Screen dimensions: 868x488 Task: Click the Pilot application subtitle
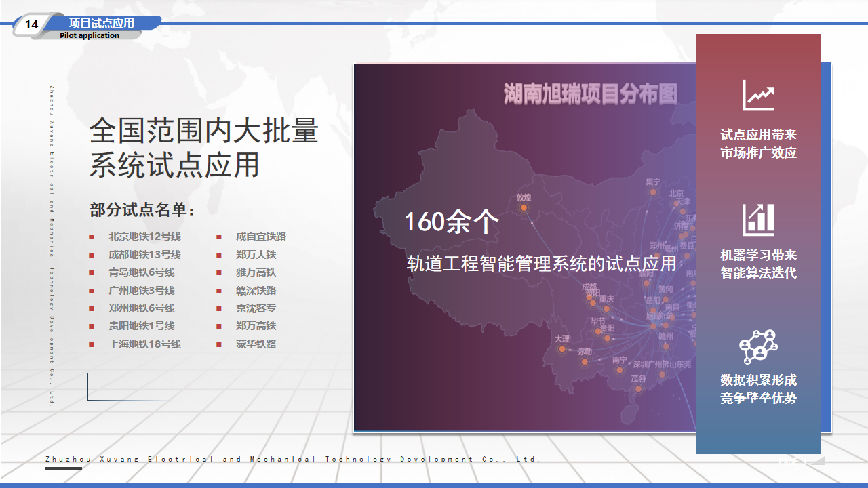tap(90, 35)
